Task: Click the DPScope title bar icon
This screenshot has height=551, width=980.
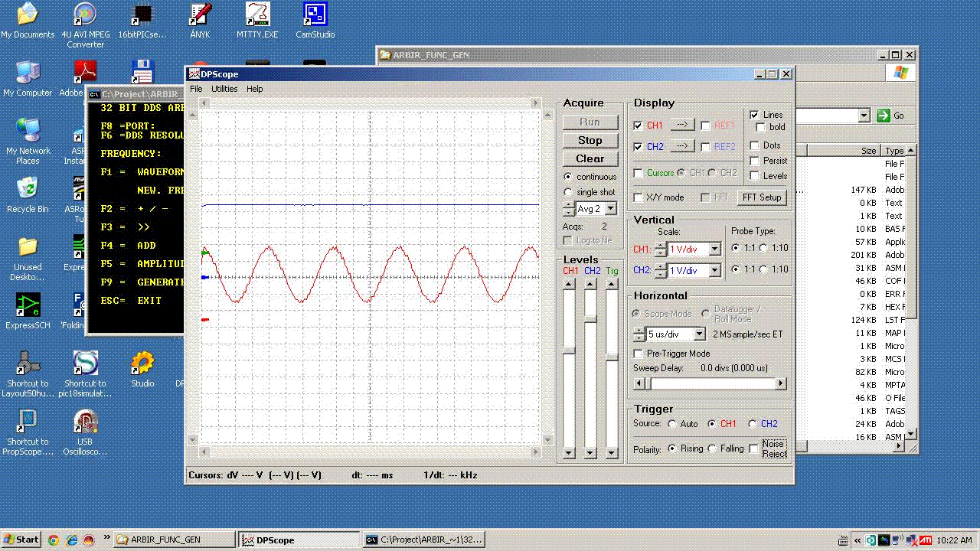Action: 194,74
